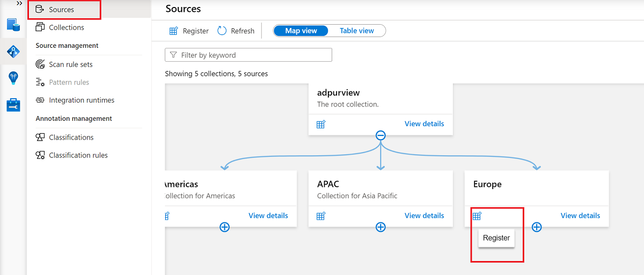Click View details on Europe collection

tap(580, 215)
